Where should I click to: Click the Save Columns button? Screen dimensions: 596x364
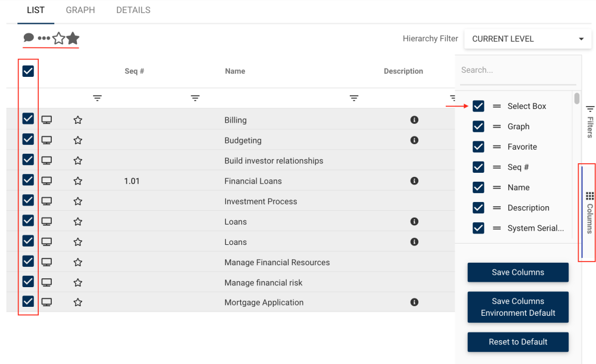click(x=518, y=272)
